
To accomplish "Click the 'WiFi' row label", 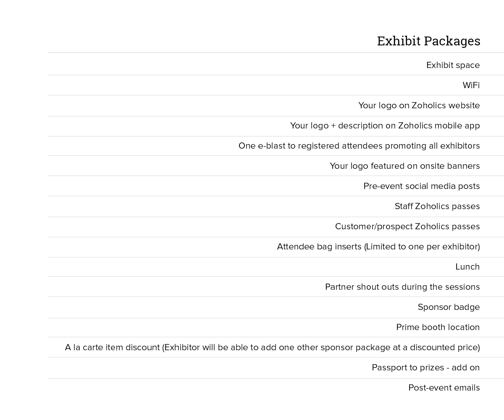I will (x=471, y=85).
